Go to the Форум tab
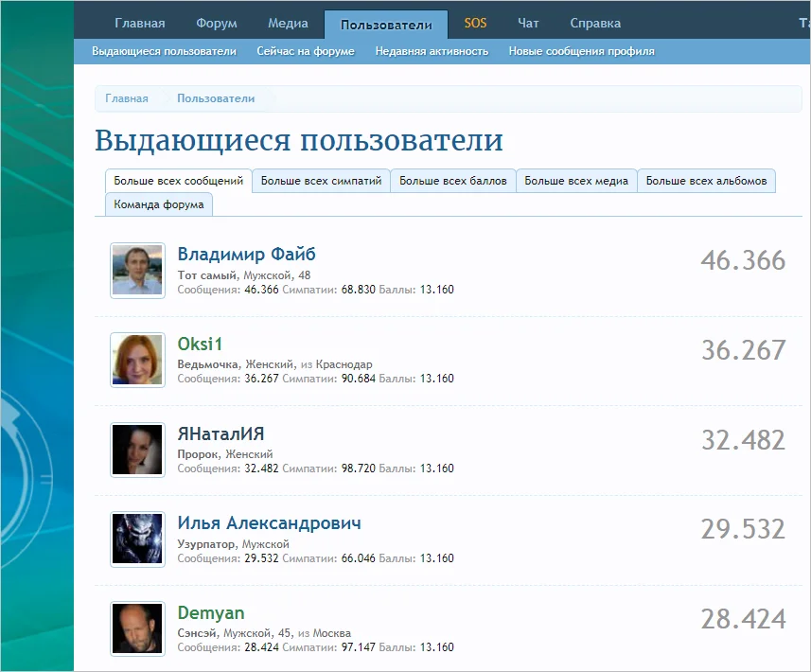 (x=216, y=24)
